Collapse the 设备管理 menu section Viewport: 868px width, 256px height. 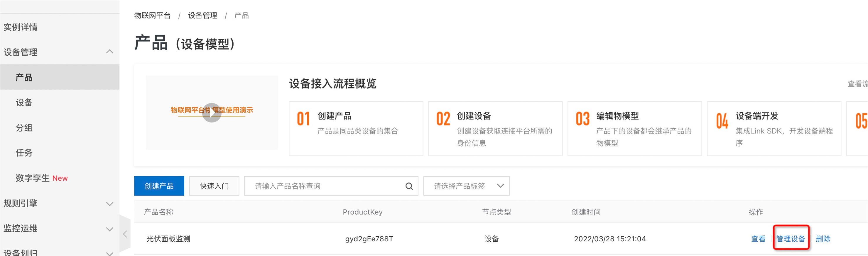[x=109, y=52]
